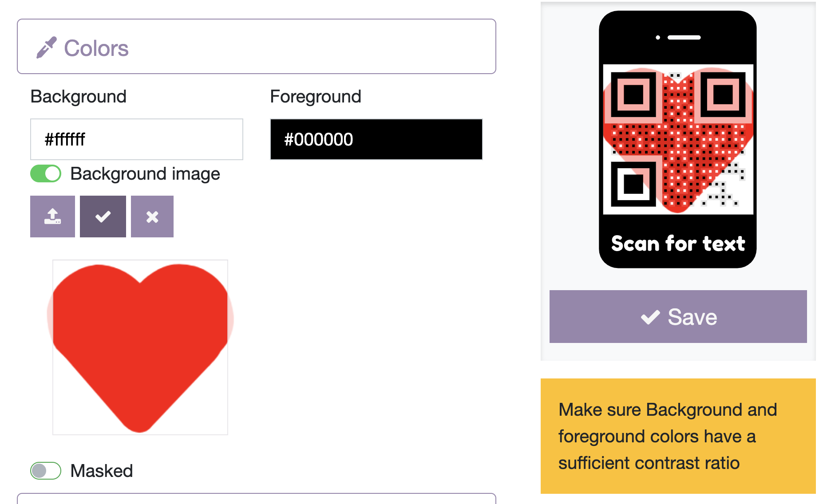
Task: Open the black #000000 Foreground color picker
Action: pyautogui.click(x=376, y=139)
